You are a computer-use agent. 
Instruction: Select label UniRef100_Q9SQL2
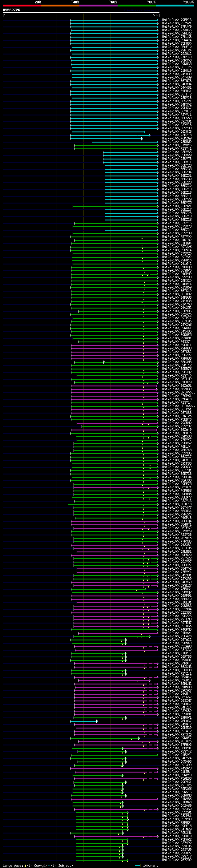[176, 54]
